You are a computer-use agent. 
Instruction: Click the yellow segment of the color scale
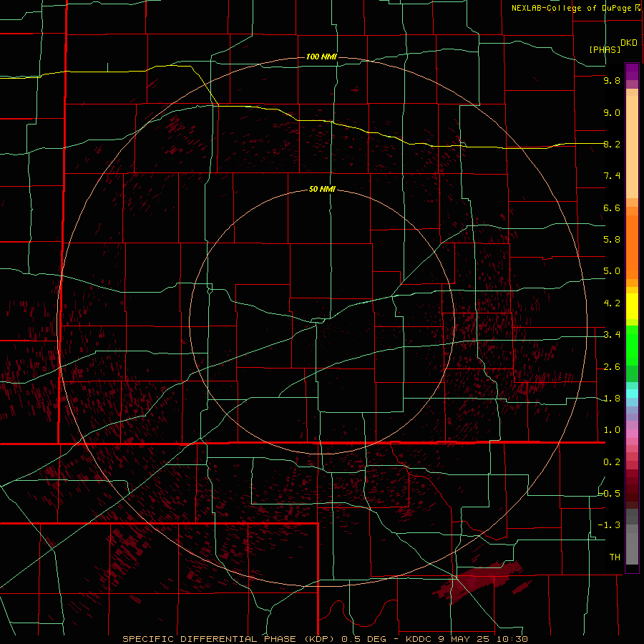click(x=632, y=306)
